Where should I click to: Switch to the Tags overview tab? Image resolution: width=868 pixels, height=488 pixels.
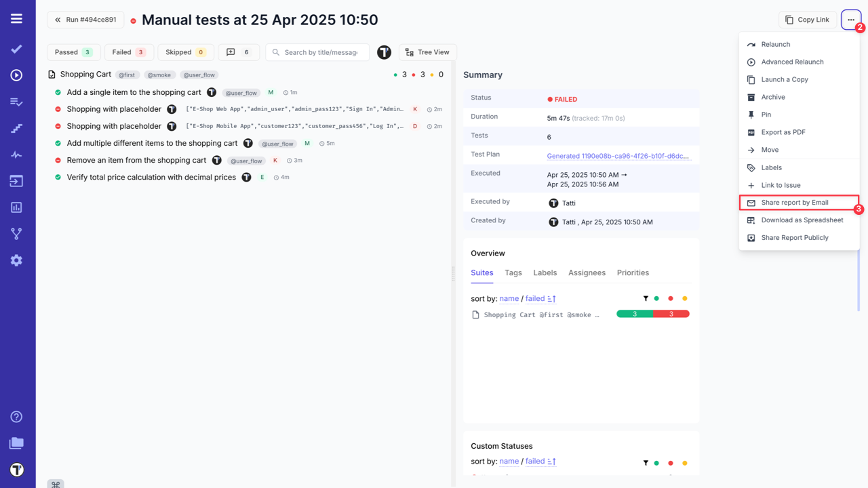[513, 272]
